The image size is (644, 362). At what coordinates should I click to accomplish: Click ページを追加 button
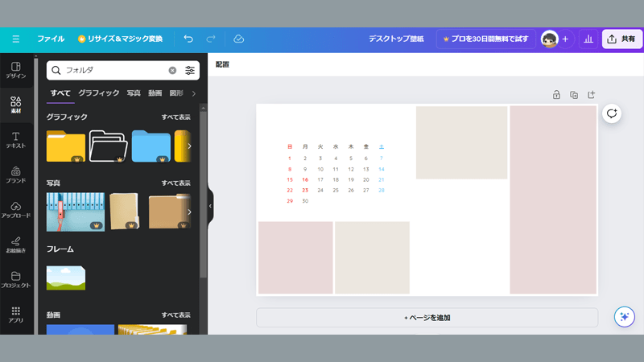pos(427,318)
